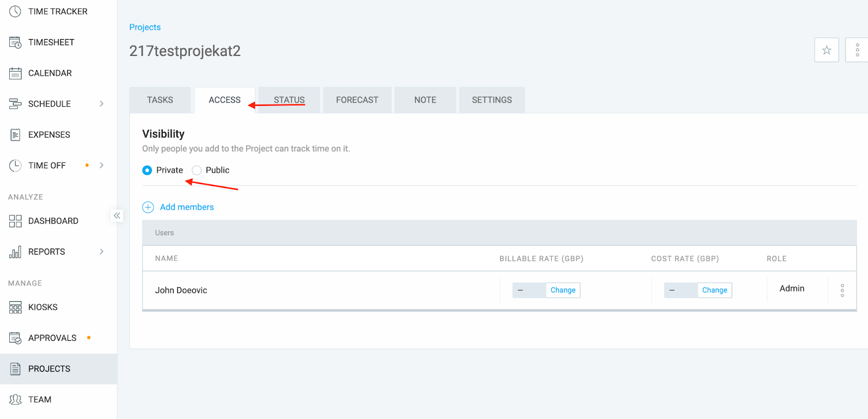The image size is (868, 419).
Task: Click the Visibility heading
Action: [x=163, y=134]
